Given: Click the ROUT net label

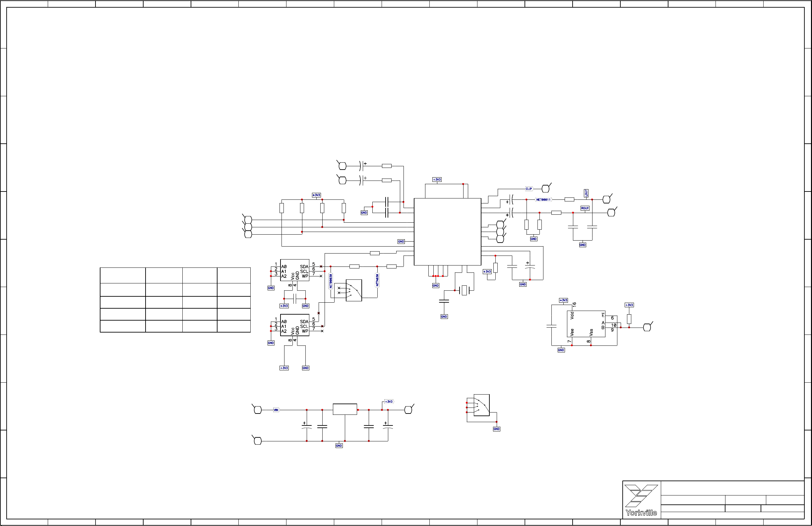Looking at the screenshot, I should point(585,208).
